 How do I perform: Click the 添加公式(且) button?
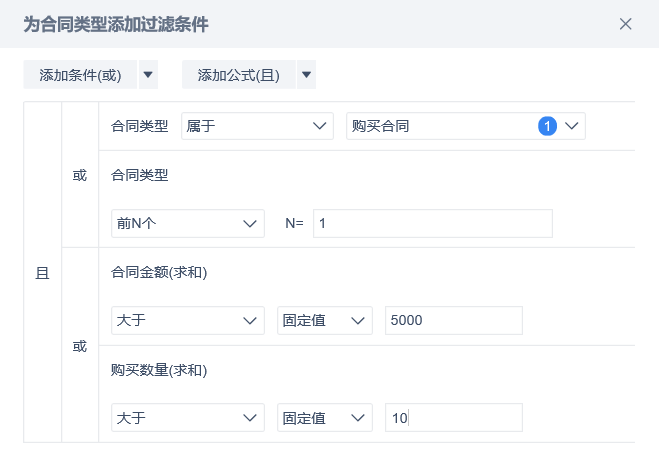[x=239, y=75]
